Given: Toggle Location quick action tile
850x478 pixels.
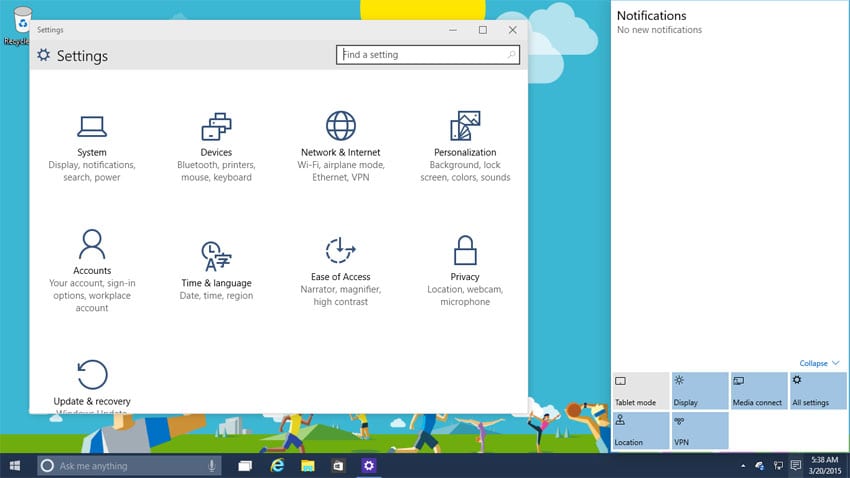Looking at the screenshot, I should tap(640, 430).
